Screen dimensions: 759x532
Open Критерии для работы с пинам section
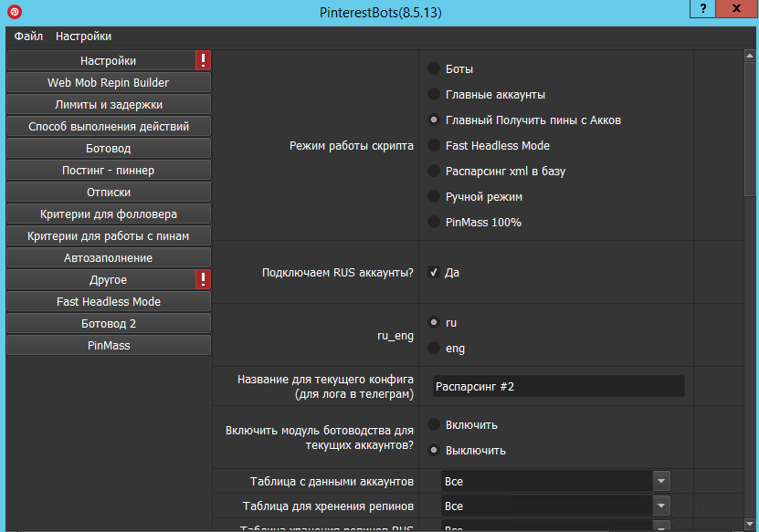click(x=109, y=236)
